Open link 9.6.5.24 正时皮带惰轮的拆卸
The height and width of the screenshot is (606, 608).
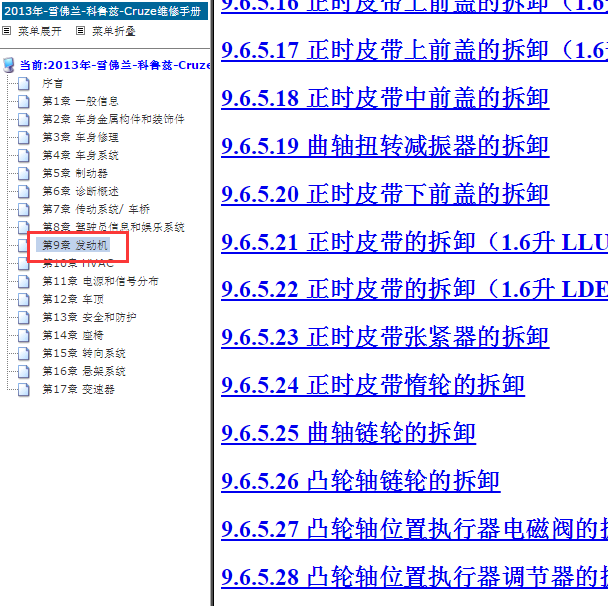(x=373, y=385)
